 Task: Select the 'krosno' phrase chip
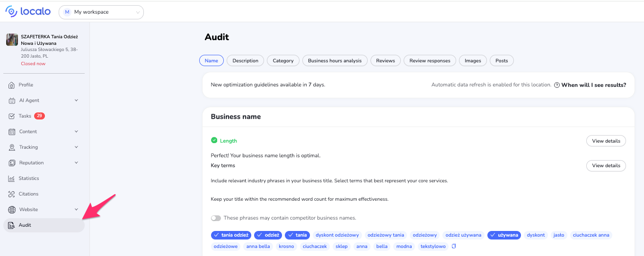click(x=286, y=247)
